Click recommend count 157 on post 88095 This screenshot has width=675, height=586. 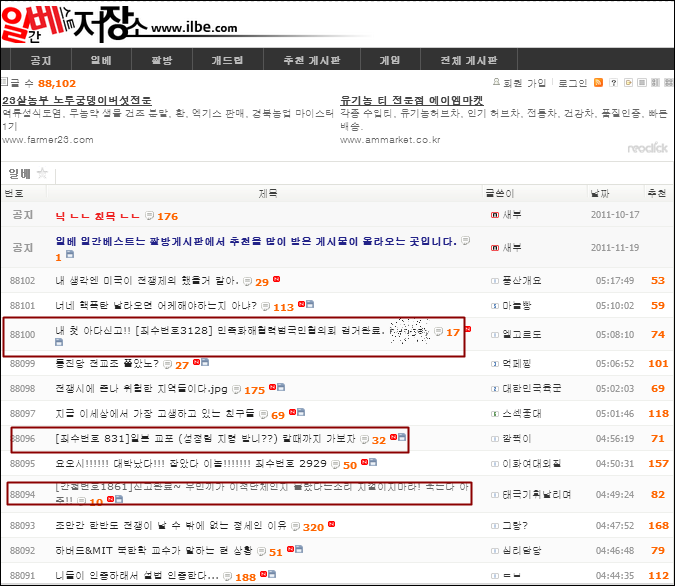point(658,463)
